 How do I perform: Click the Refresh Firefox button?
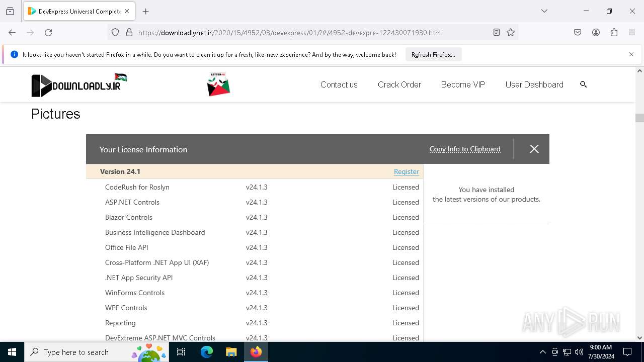point(433,55)
